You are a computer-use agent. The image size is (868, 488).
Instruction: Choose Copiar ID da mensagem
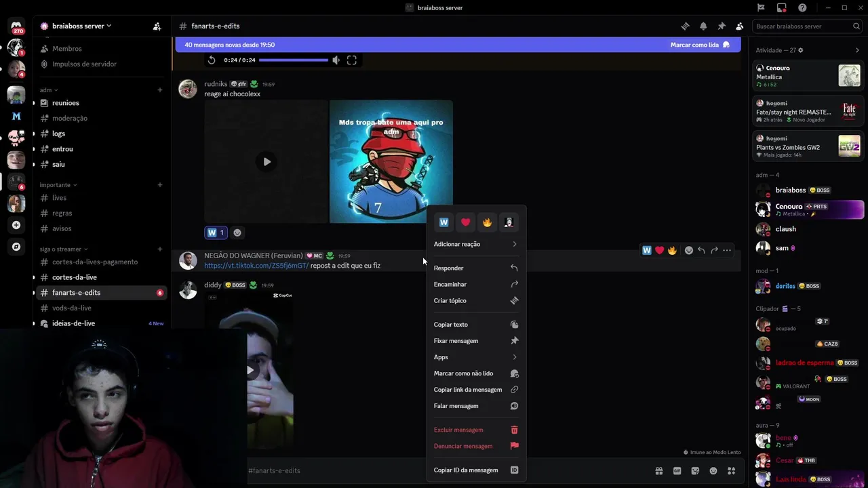pos(476,470)
